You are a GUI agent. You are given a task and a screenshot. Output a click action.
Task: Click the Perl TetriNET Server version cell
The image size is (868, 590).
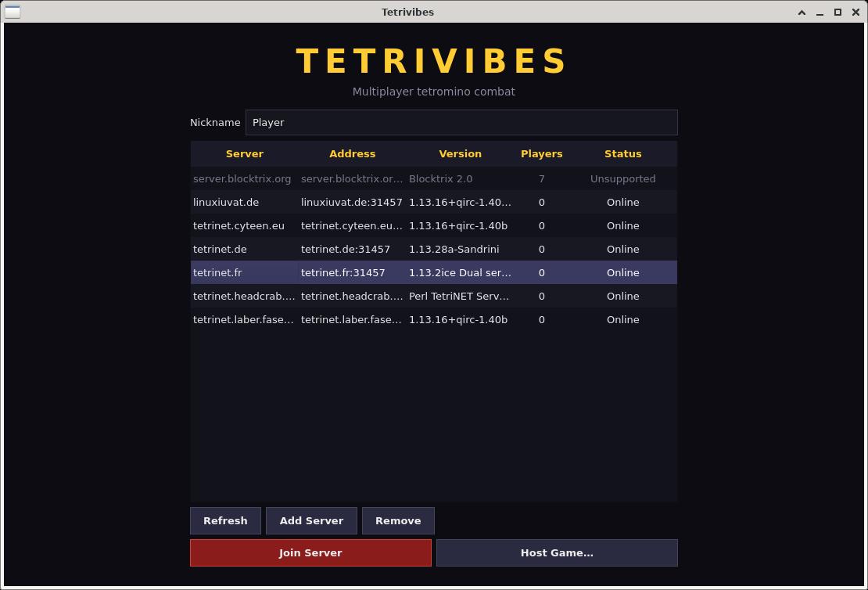459,296
